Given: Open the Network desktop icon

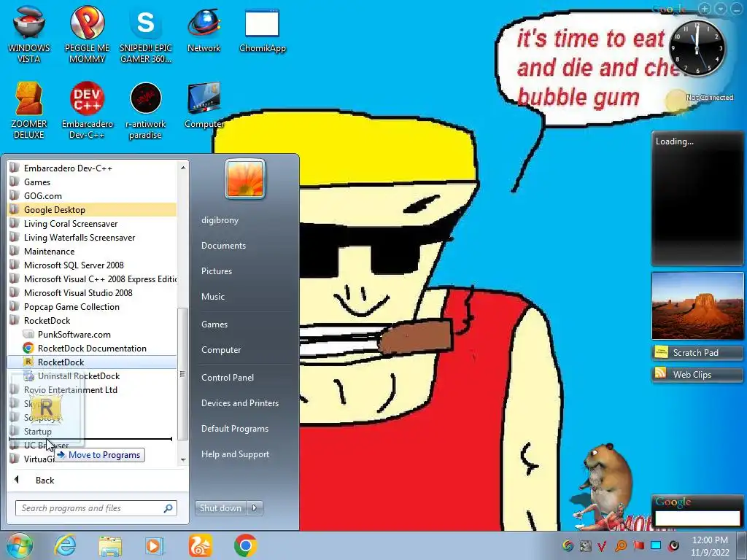Looking at the screenshot, I should [204, 31].
